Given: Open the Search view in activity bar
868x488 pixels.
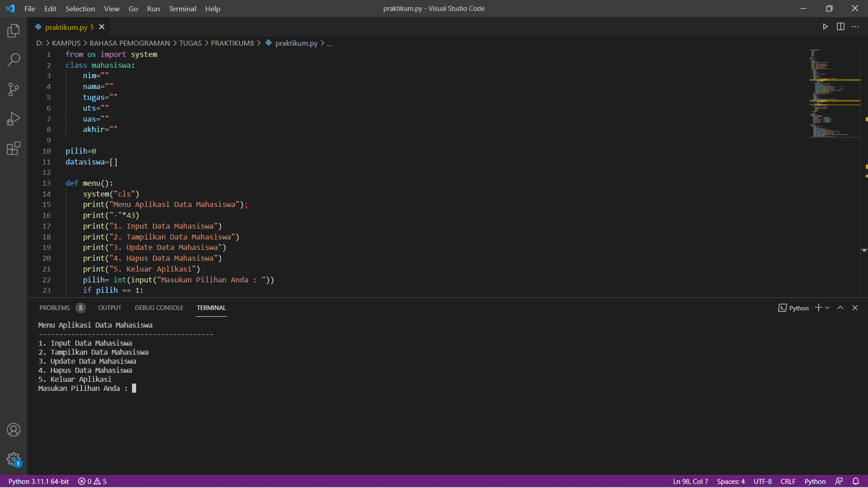Looking at the screenshot, I should (14, 60).
